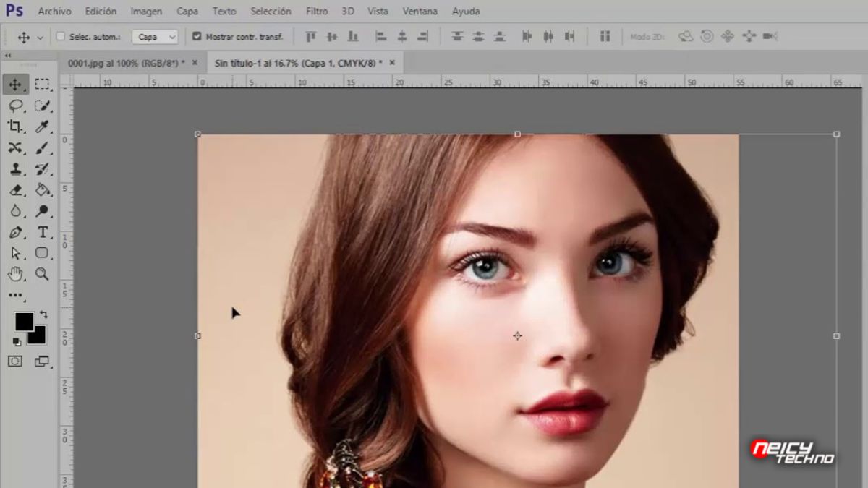Select the Content-Aware Move tool

15,148
